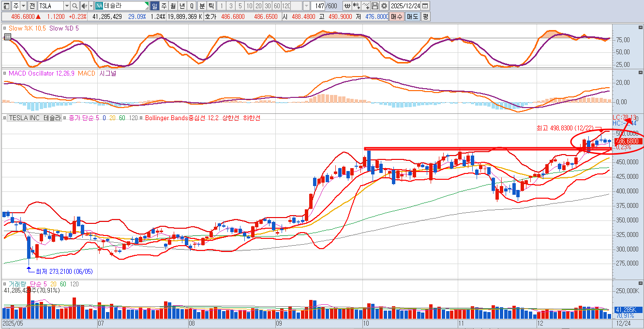Click the speaker sound icon
The width and height of the screenshot is (644, 329).
pyautogui.click(x=84, y=6)
